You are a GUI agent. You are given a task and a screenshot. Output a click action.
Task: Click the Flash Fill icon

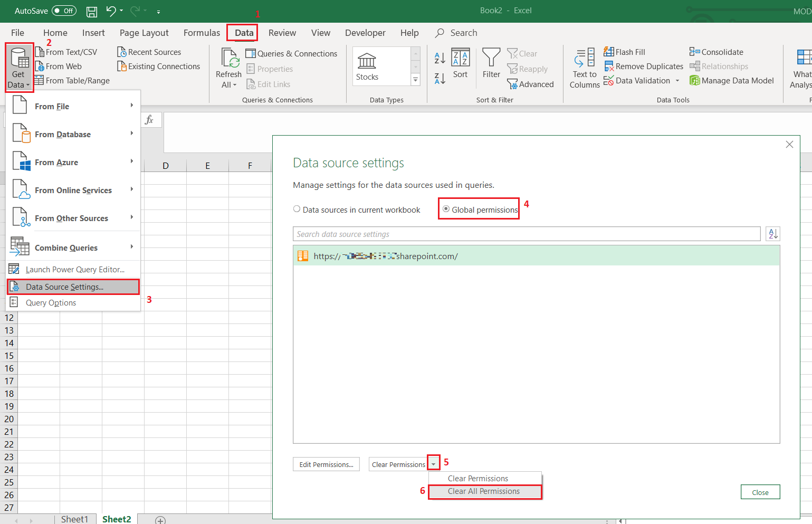(x=609, y=52)
